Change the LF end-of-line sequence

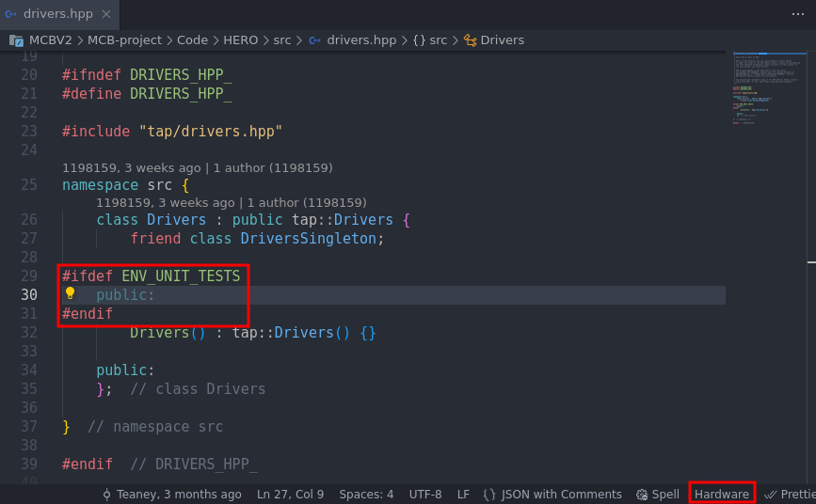coord(463,495)
